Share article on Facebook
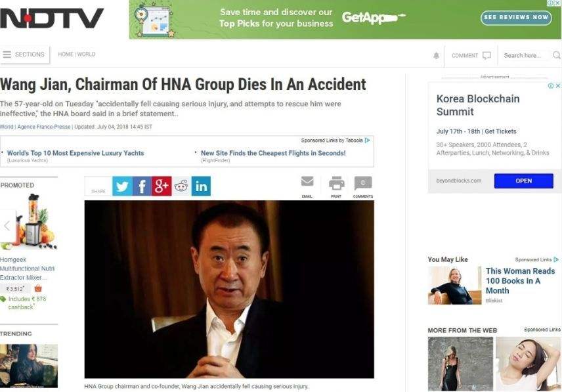Image resolution: width=562 pixels, height=392 pixels. pos(142,186)
